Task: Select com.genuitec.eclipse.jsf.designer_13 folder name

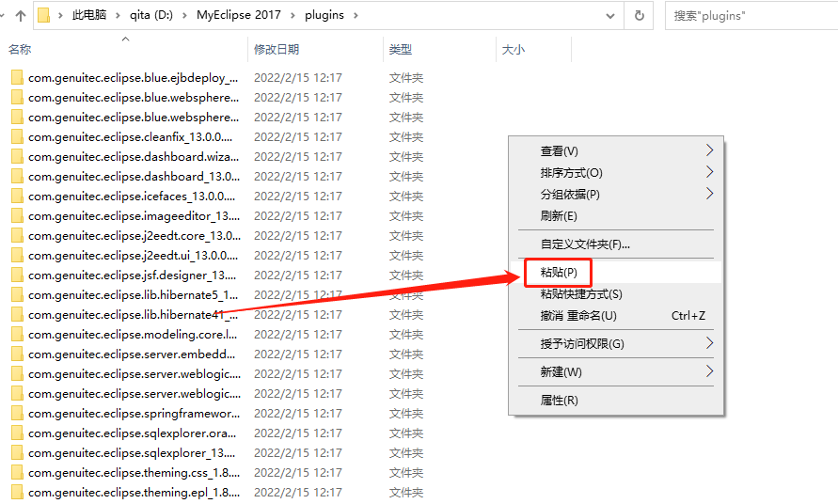Action: [x=132, y=276]
